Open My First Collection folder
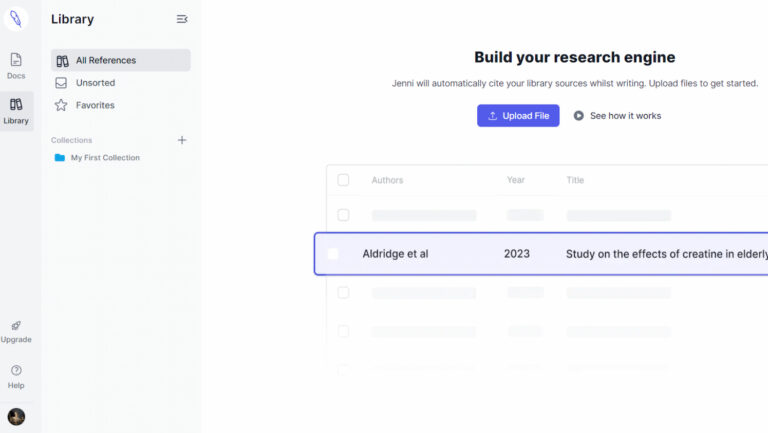The height and width of the screenshot is (433, 768). (104, 158)
